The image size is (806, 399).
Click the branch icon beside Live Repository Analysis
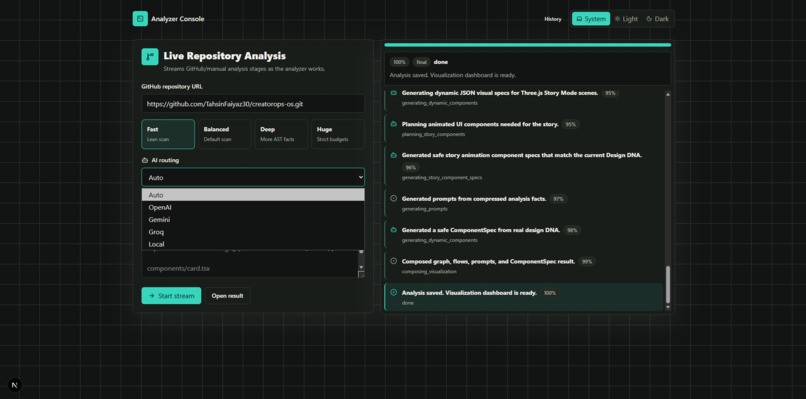[150, 57]
